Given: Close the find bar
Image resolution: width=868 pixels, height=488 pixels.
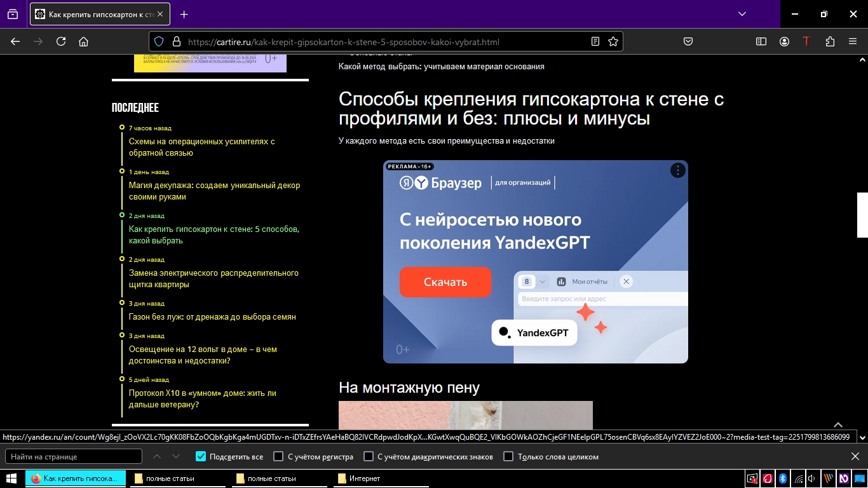Looking at the screenshot, I should click(855, 456).
